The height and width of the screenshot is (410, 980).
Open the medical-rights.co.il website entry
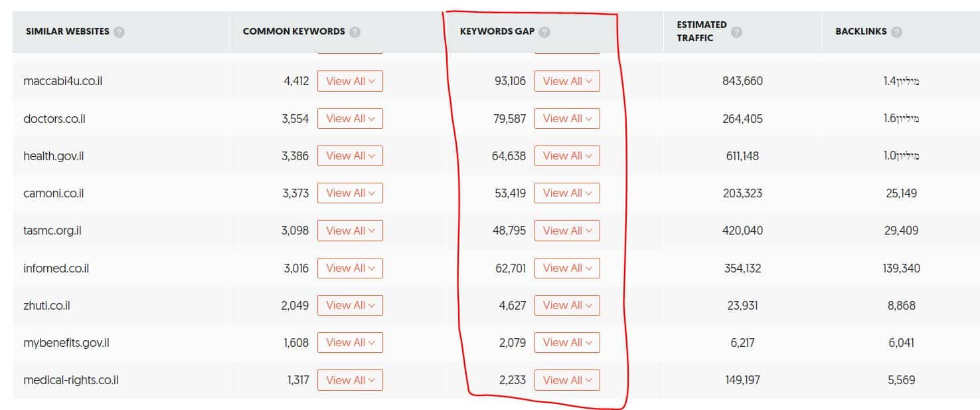click(71, 380)
